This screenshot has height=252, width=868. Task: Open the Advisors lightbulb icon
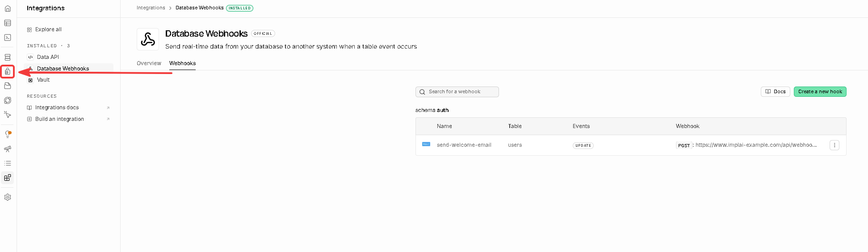(8, 134)
